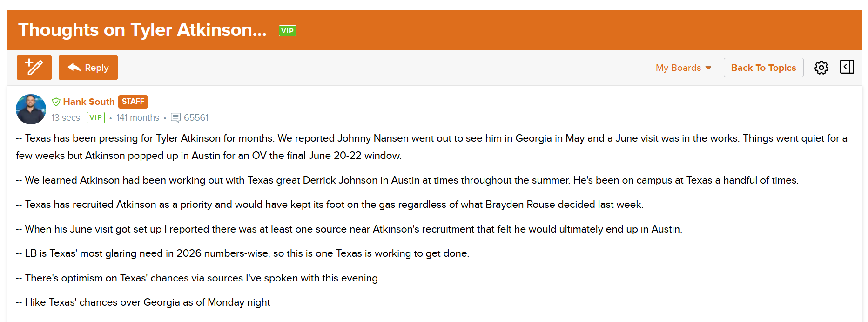Click the VIP badge beside the timestamp
The width and height of the screenshot is (868, 322).
click(x=96, y=117)
